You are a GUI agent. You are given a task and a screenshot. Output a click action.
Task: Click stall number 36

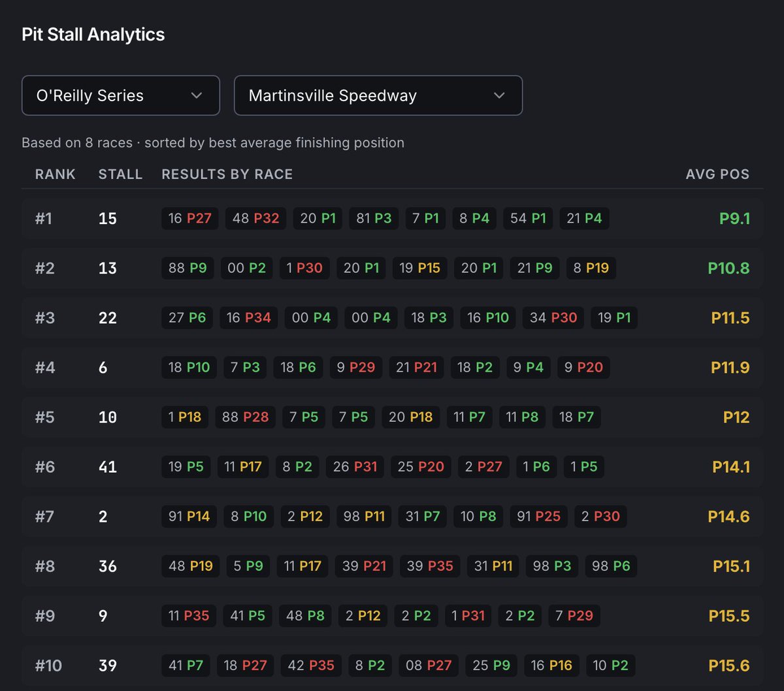(108, 566)
